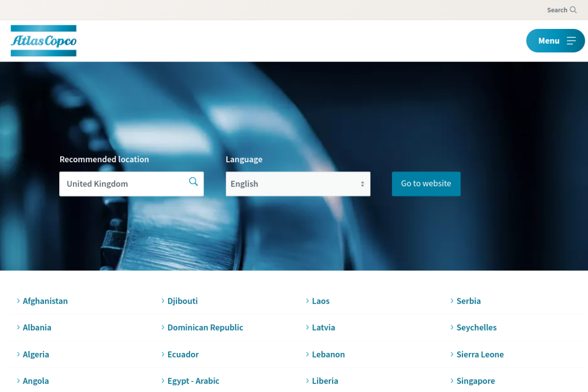Select Afghanistan from the country list
The width and height of the screenshot is (588, 392).
[x=45, y=301]
